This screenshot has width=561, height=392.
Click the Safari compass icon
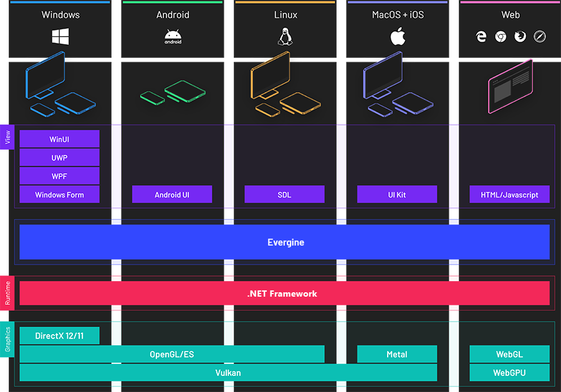tap(540, 37)
